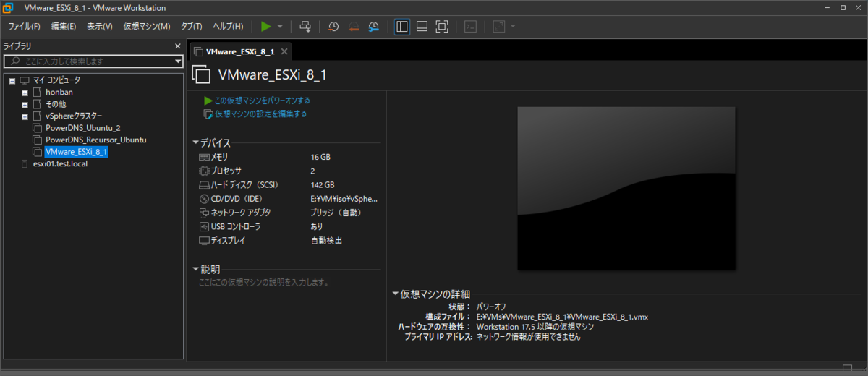Click the stretch guest display icon
This screenshot has width=868, height=376.
(498, 27)
